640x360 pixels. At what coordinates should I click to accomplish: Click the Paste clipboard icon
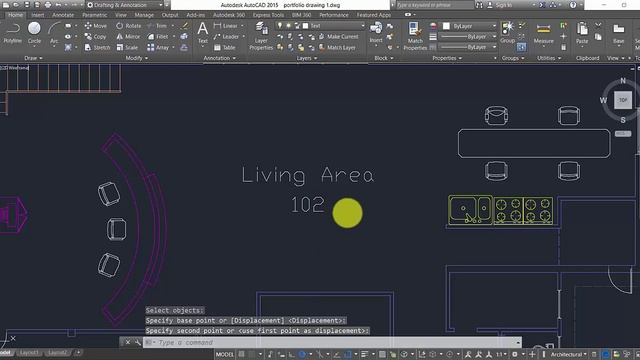pyautogui.click(x=582, y=33)
